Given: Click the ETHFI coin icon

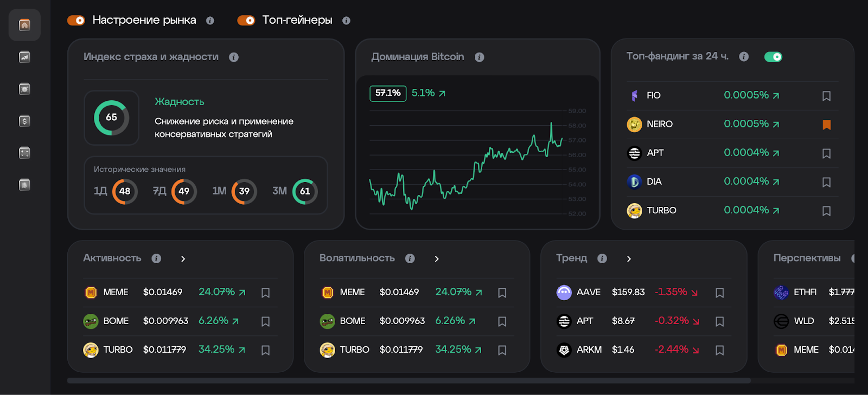Looking at the screenshot, I should coord(781,292).
